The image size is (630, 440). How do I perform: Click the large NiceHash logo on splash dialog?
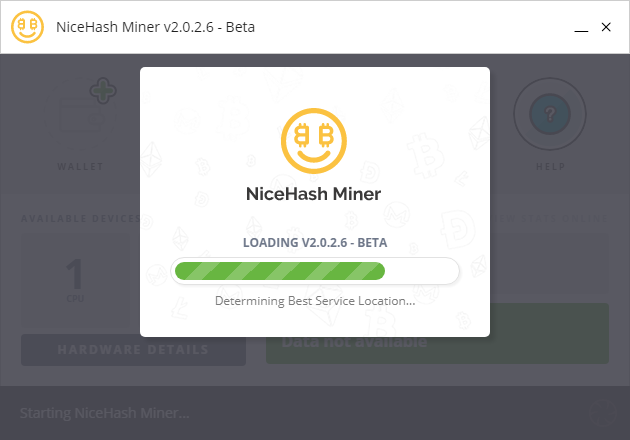(x=313, y=141)
